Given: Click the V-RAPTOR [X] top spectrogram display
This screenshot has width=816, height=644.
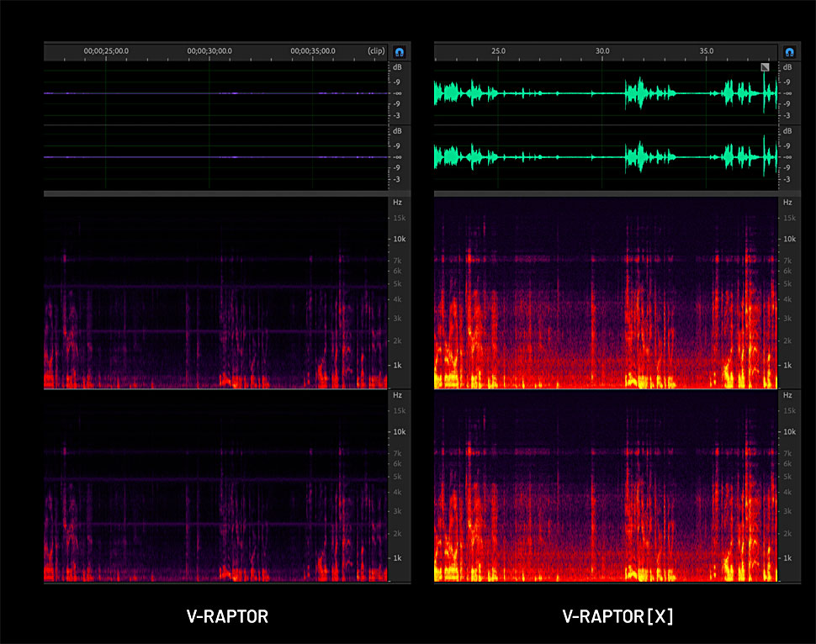Looking at the screenshot, I should pyautogui.click(x=606, y=293).
